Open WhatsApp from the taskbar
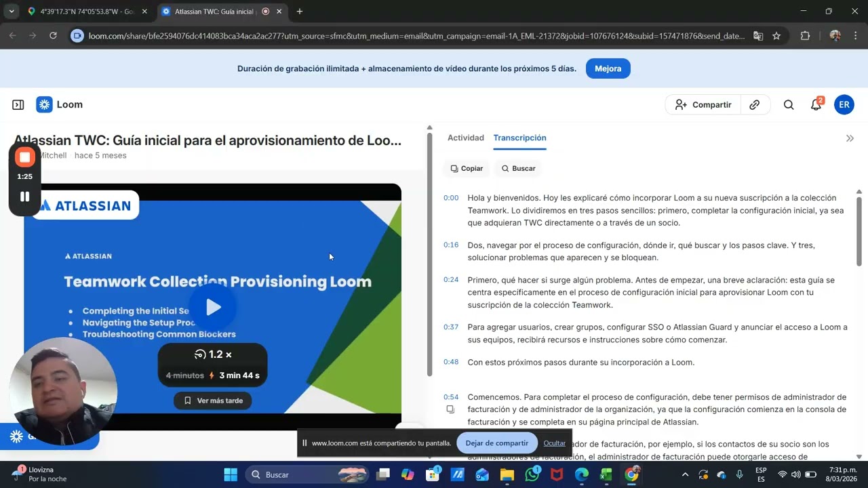 (532, 474)
